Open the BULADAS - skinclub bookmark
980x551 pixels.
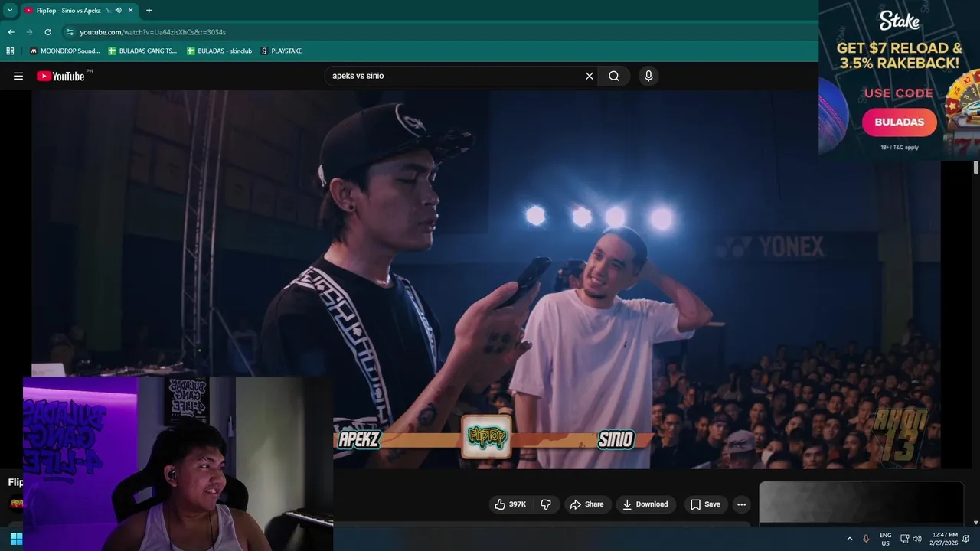tap(218, 51)
